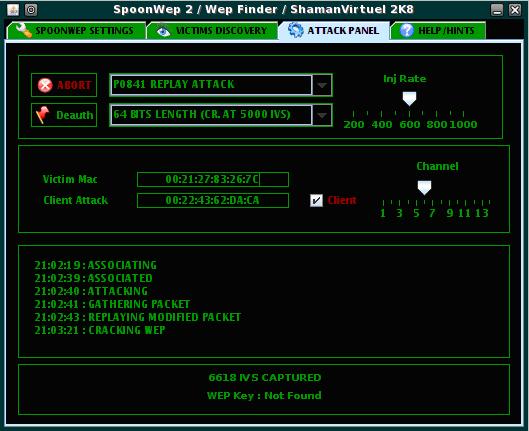The width and height of the screenshot is (529, 431).
Task: Click the 'Client Attack' label
Action: click(76, 200)
